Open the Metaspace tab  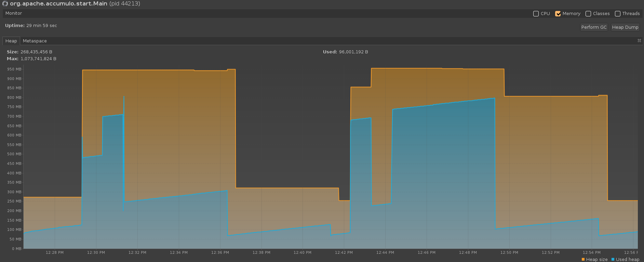click(35, 41)
